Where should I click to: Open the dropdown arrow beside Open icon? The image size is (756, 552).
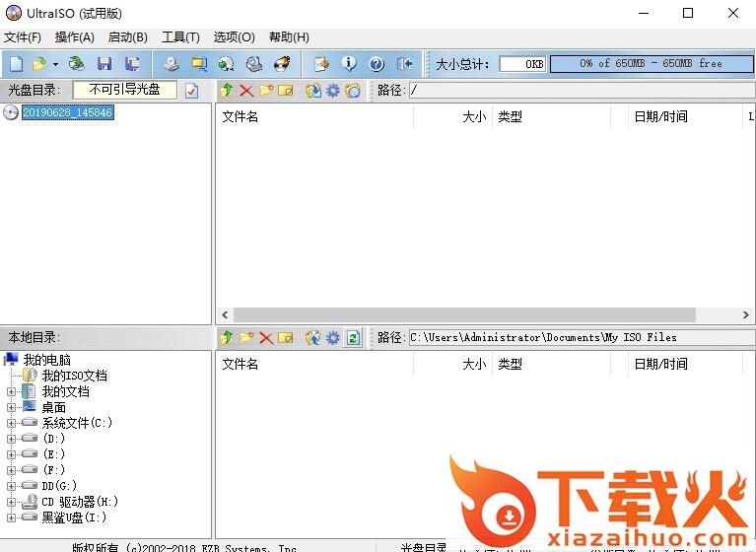click(55, 64)
